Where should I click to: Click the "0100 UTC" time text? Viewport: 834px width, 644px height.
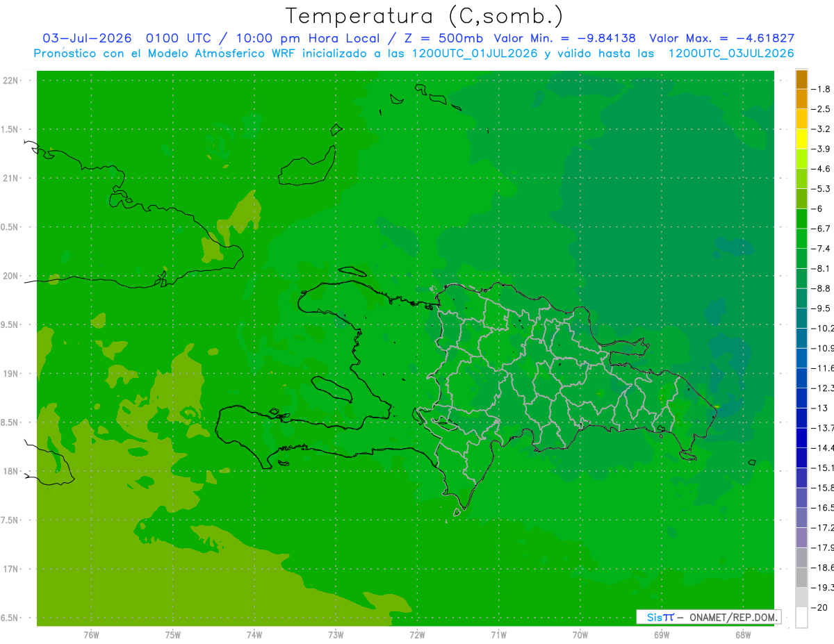179,38
